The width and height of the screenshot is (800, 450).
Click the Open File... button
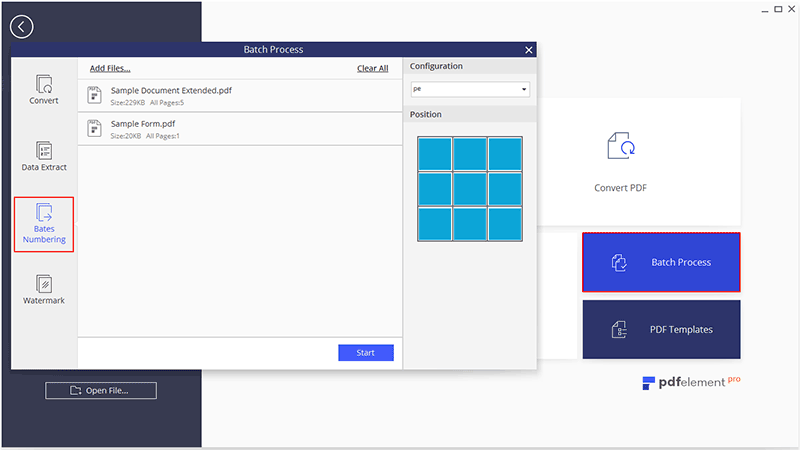(x=101, y=390)
